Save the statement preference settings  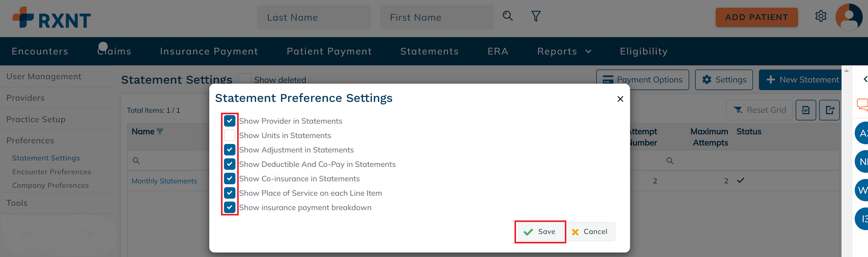(x=540, y=231)
